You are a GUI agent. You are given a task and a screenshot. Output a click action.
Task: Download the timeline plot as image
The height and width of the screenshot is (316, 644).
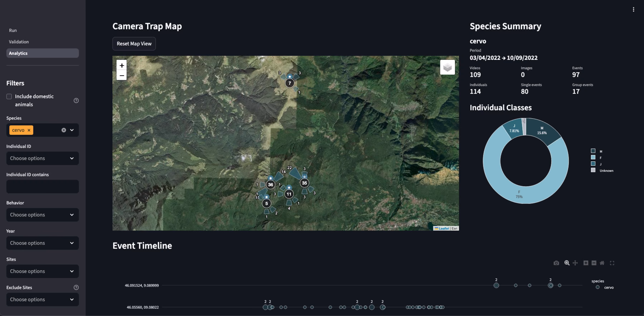tap(556, 263)
